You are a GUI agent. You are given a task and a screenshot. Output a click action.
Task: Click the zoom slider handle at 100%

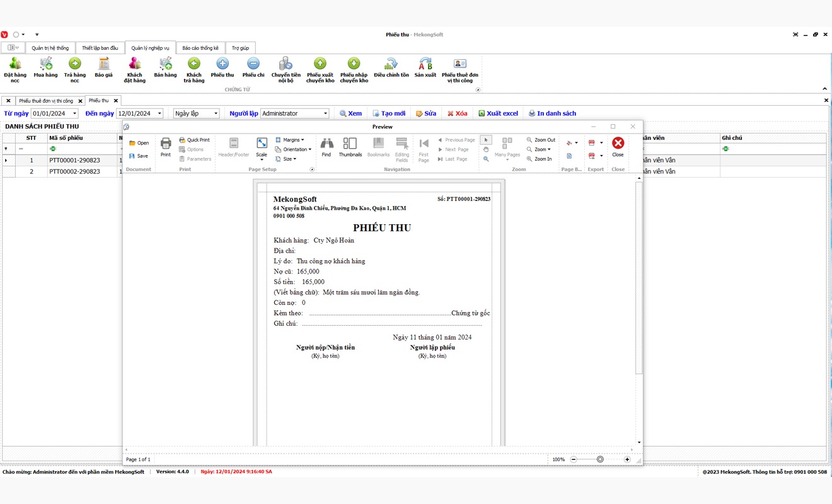(600, 459)
